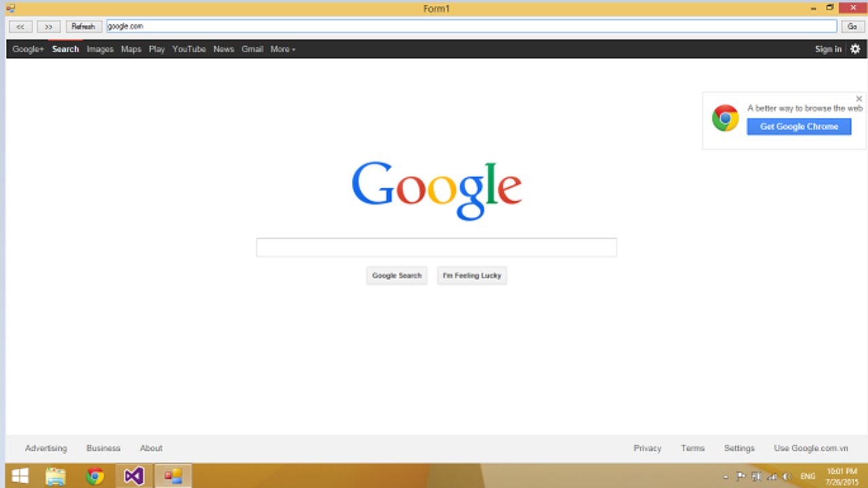The width and height of the screenshot is (868, 488).
Task: Click the Chrome logo in promo
Action: (725, 118)
